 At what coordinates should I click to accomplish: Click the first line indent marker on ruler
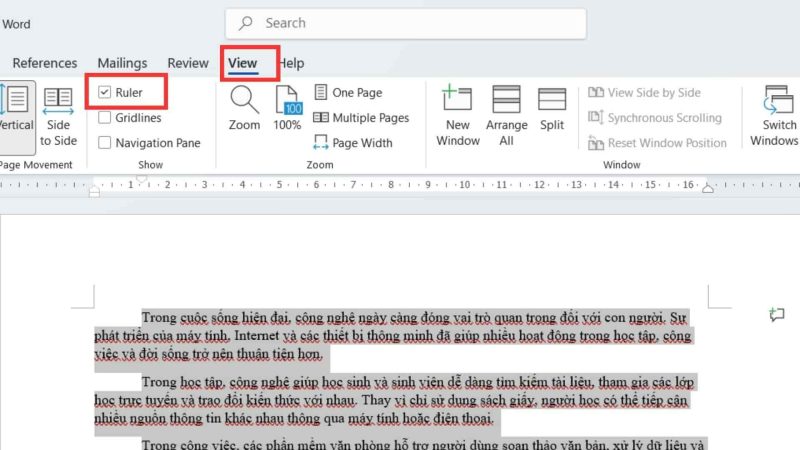pos(141,179)
